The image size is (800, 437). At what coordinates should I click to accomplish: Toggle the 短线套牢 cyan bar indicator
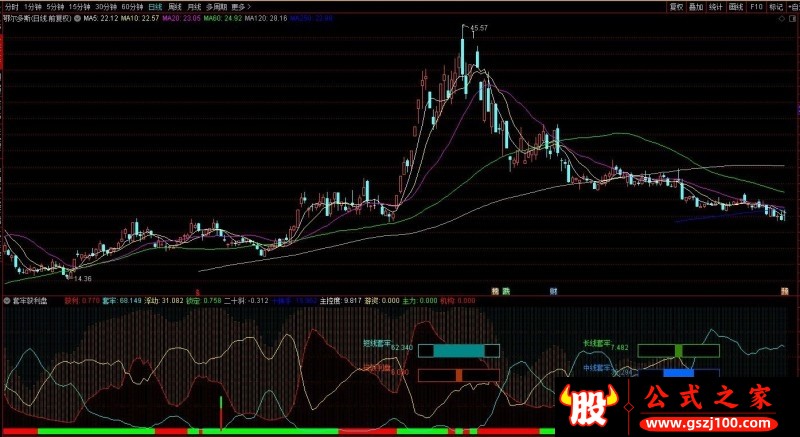point(459,351)
